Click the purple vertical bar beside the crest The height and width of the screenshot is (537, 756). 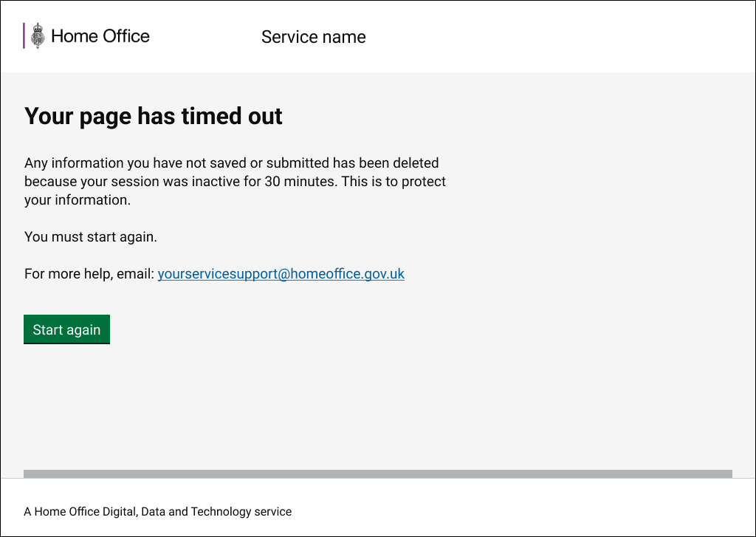(x=24, y=35)
